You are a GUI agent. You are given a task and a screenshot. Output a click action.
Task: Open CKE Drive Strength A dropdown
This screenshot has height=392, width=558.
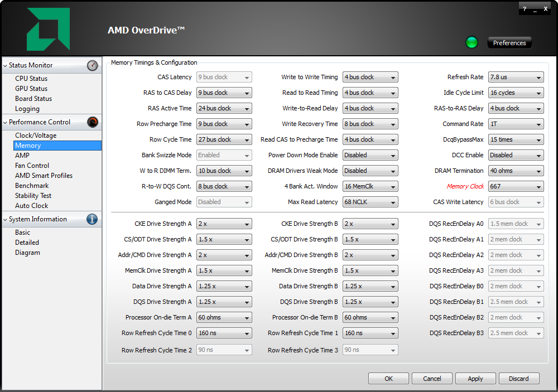coord(224,224)
